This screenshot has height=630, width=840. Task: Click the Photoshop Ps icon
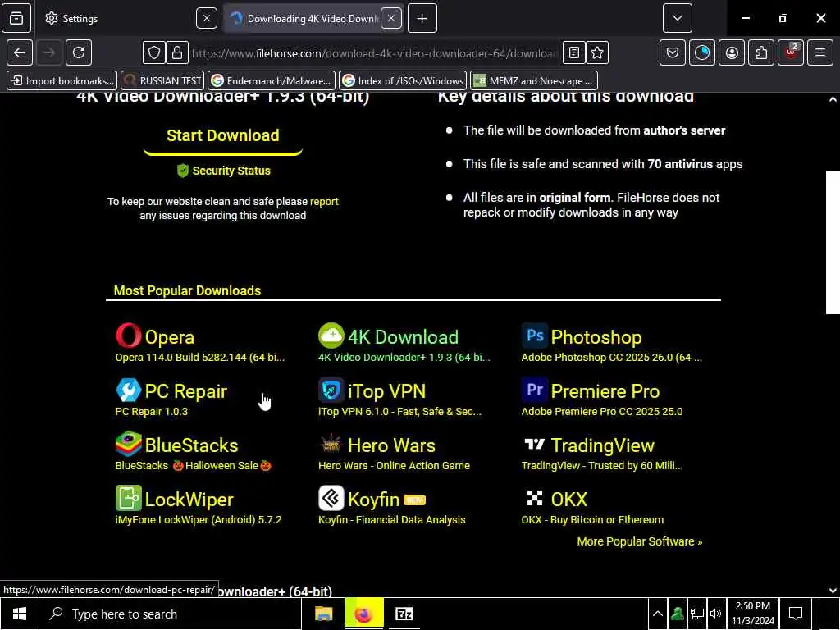535,336
